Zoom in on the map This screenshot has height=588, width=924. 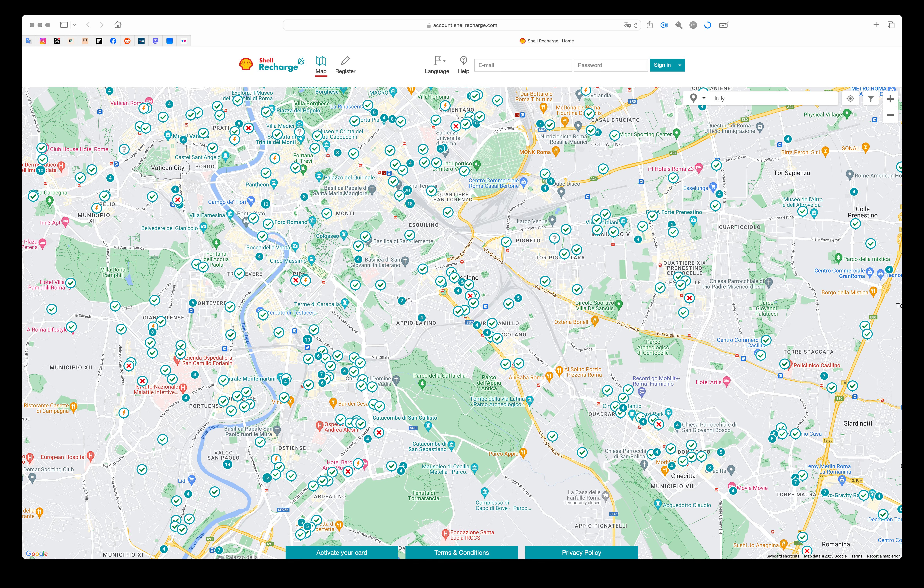[x=890, y=99]
